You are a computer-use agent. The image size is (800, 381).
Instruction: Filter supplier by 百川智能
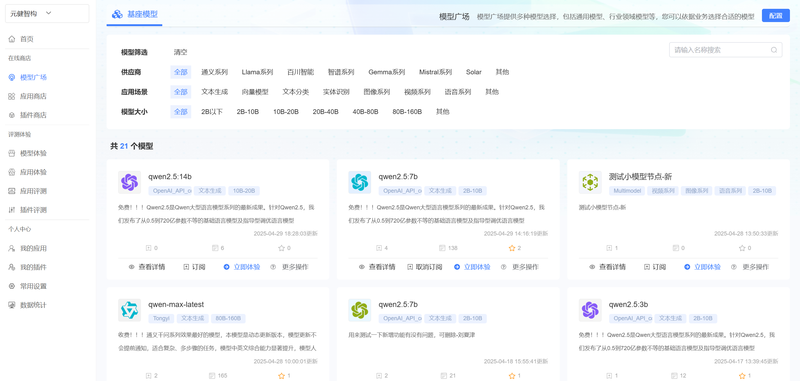pos(301,72)
